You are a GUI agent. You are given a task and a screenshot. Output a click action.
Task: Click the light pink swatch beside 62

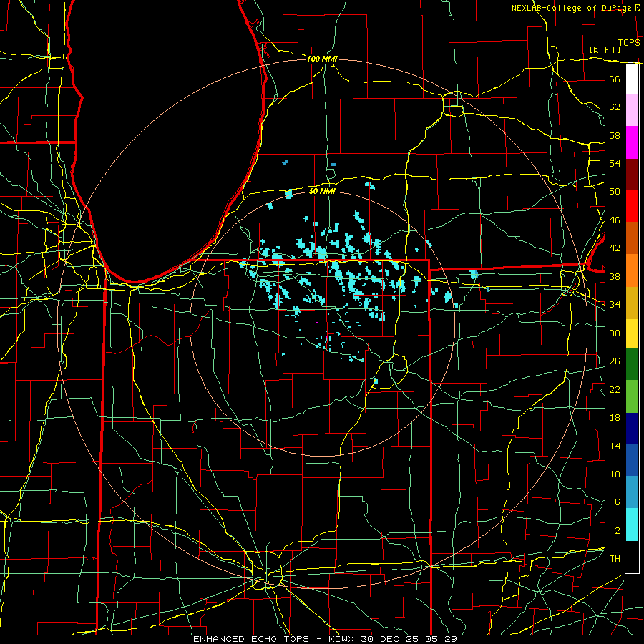coord(632,110)
